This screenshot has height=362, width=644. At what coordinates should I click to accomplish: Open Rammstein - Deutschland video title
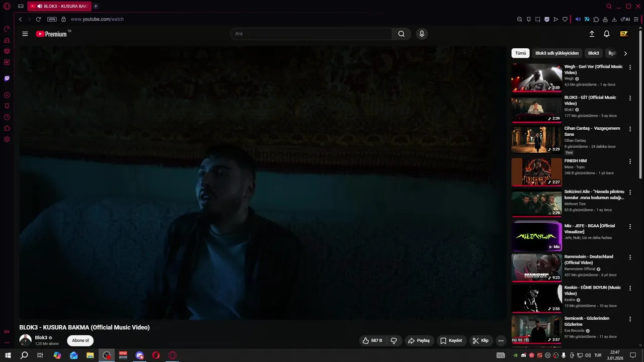pyautogui.click(x=589, y=259)
